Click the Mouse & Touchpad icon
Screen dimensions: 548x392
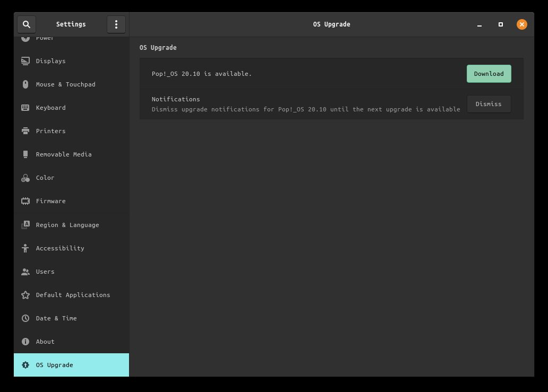[25, 84]
